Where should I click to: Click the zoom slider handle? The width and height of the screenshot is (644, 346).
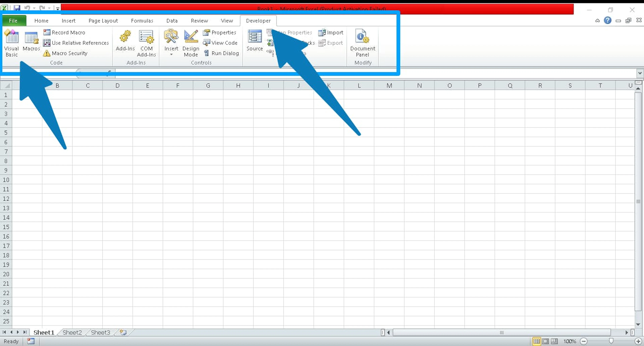tap(611, 341)
